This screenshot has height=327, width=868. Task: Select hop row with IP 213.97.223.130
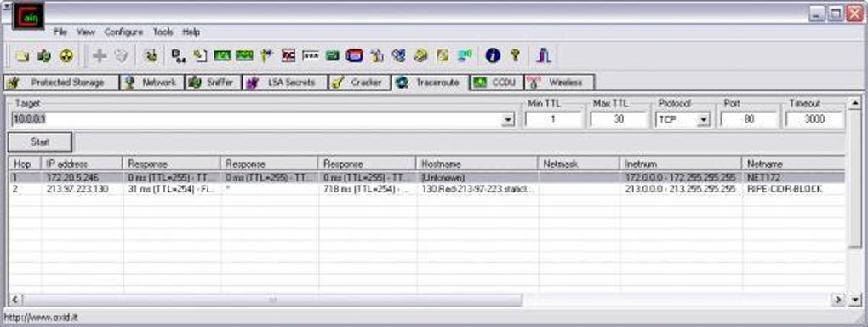427,190
